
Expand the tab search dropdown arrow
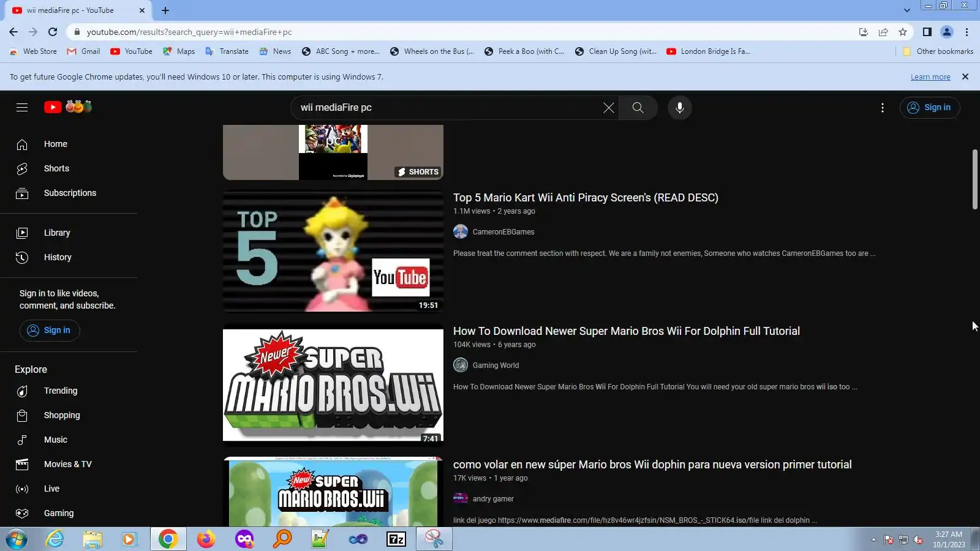[x=907, y=10]
